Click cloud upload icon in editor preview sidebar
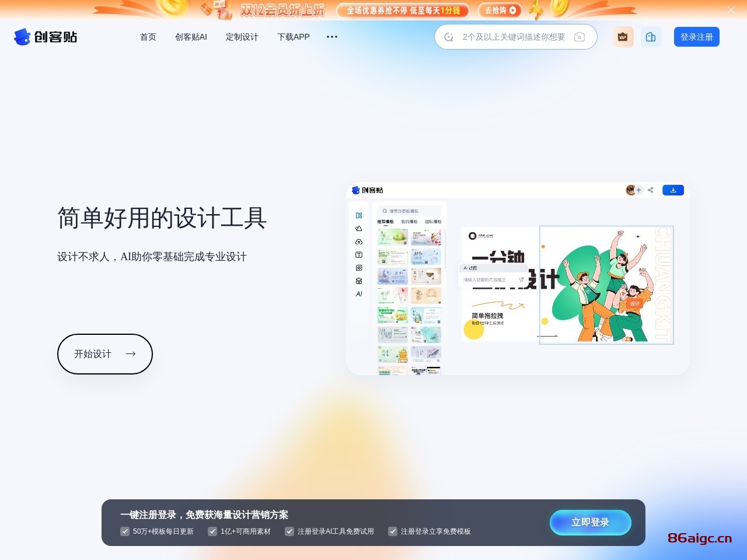The width and height of the screenshot is (747, 560). pos(359,242)
